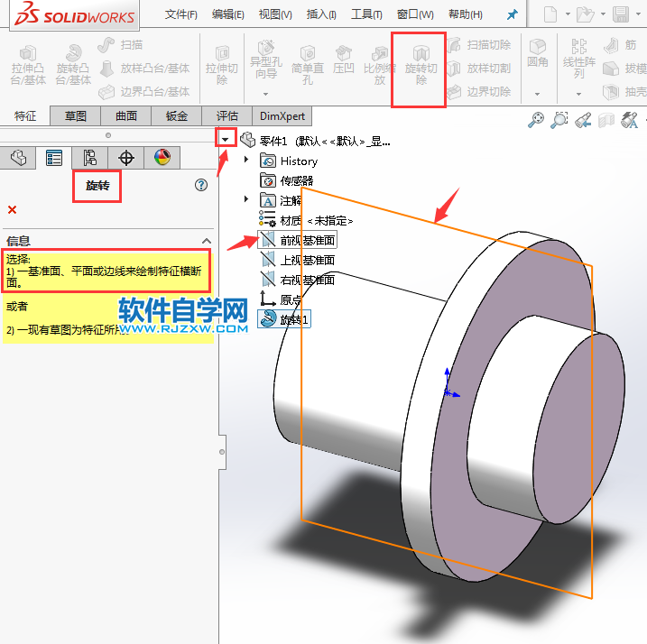Switch to the PropertyManager tab icon
647x644 pixels.
pyautogui.click(x=54, y=158)
